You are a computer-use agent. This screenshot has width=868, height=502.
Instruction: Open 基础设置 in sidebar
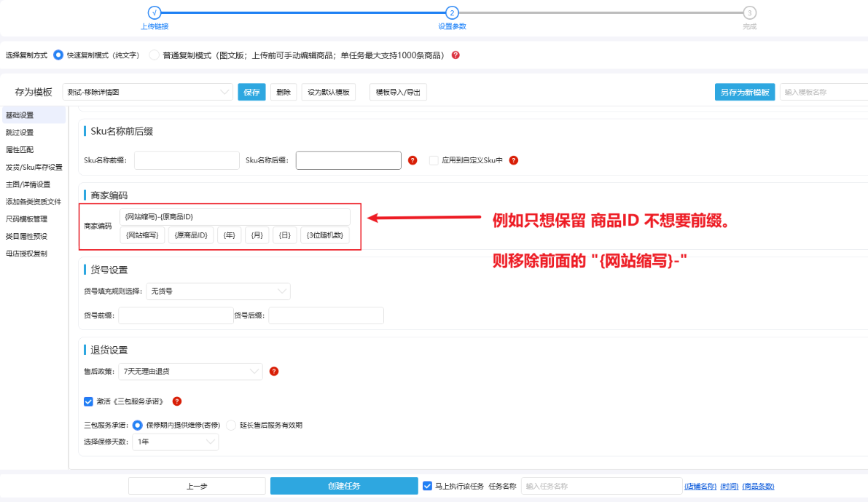[34, 115]
